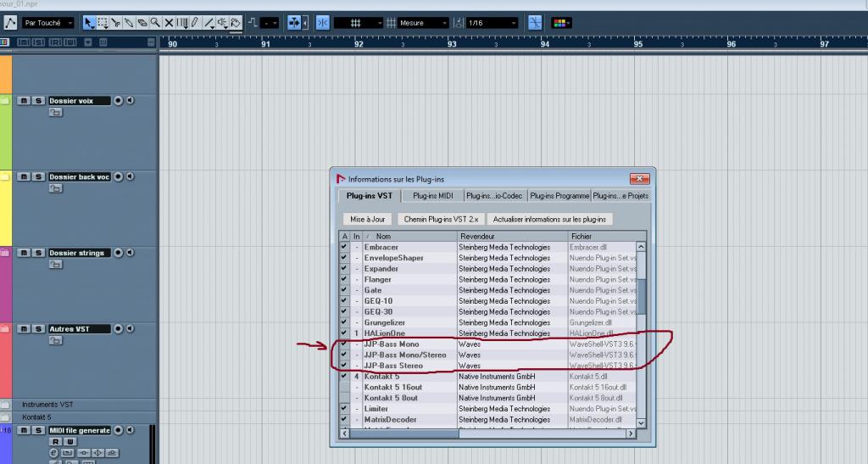Collapse track list with the minus button

click(x=151, y=42)
